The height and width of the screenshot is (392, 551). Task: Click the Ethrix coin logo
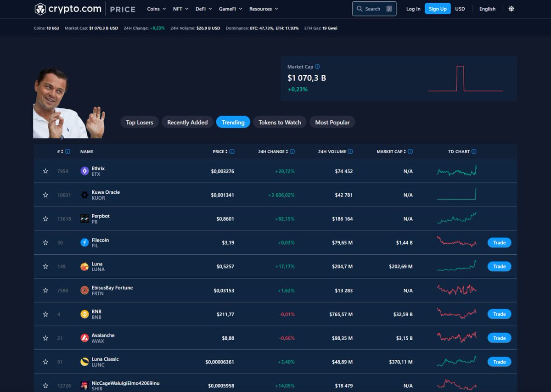coord(84,171)
